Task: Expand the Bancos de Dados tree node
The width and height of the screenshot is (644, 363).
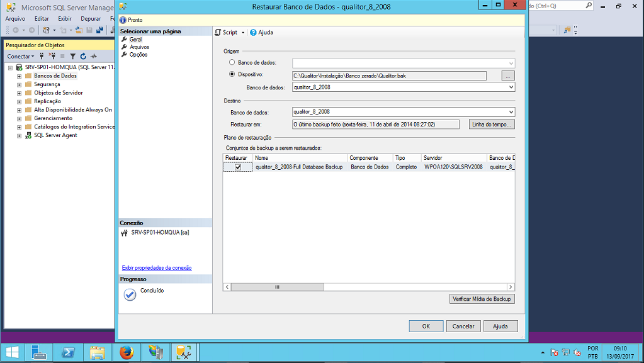Action: [18, 75]
